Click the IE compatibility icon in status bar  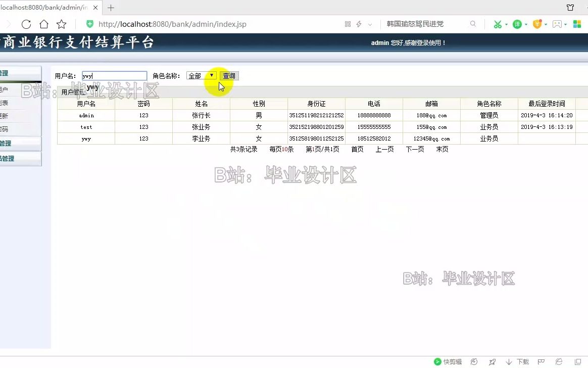tap(558, 361)
